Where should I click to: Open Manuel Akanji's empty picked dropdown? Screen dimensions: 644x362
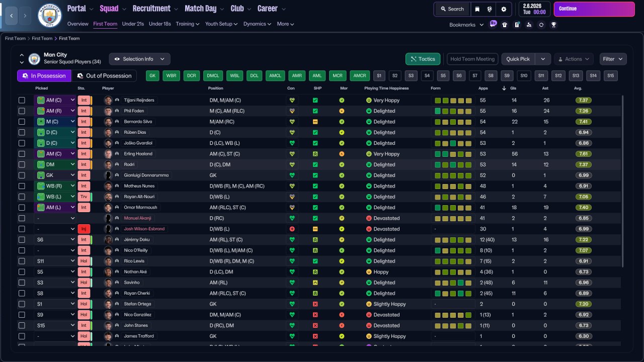coord(55,218)
